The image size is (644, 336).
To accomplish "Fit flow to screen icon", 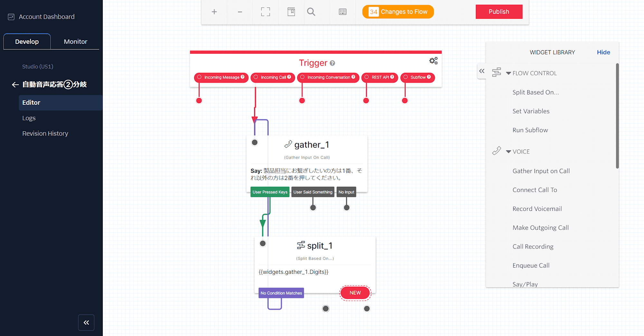I will click(266, 12).
